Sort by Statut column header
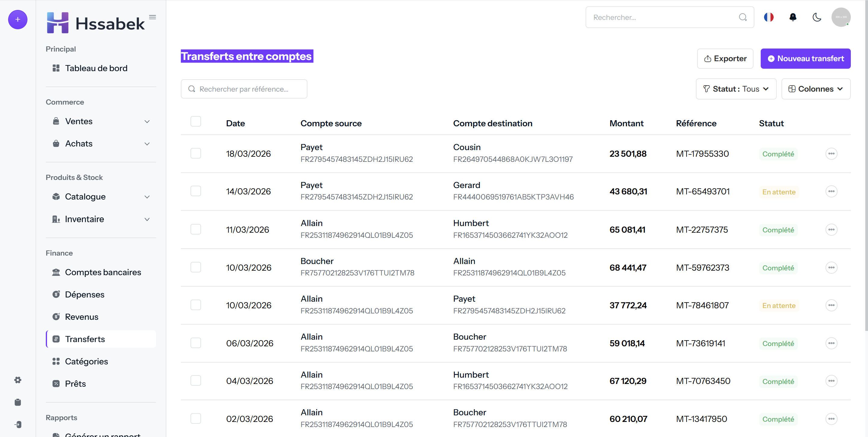 pos(771,124)
